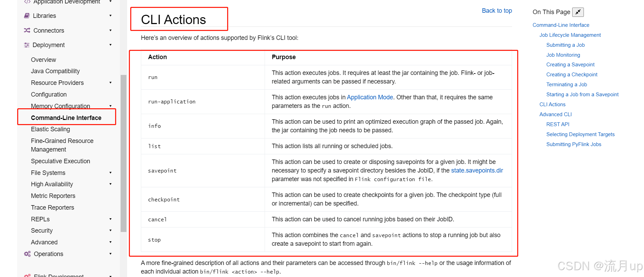Open Java Compatibility page

(55, 71)
